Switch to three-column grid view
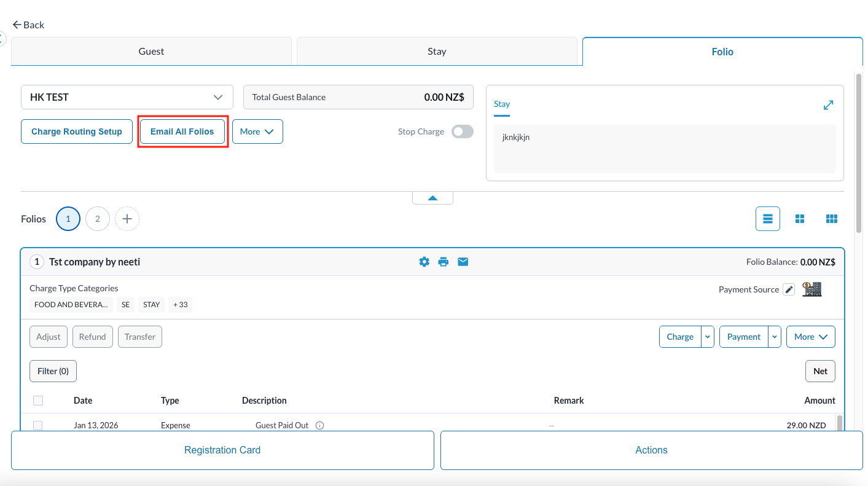This screenshot has height=486, width=868. 832,219
